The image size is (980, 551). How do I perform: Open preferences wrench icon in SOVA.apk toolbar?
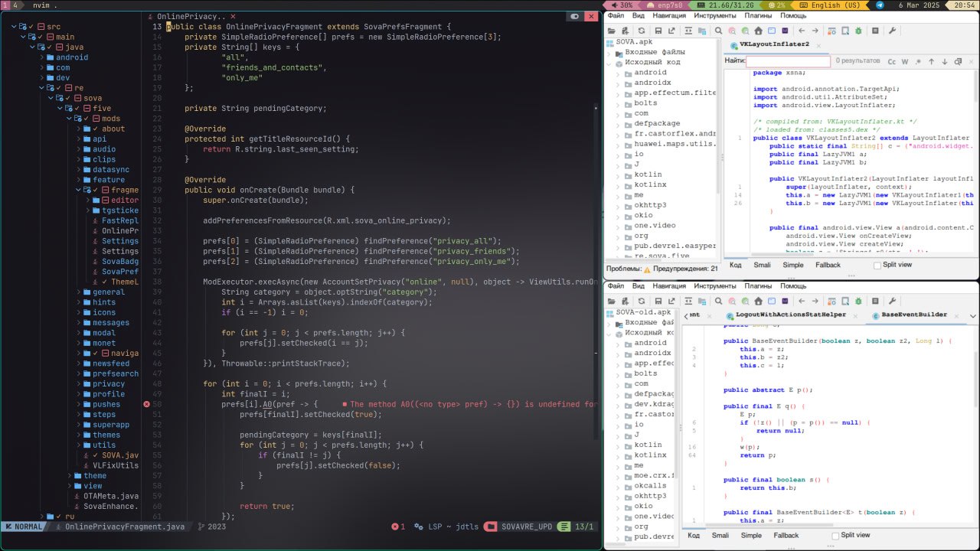pos(892,31)
